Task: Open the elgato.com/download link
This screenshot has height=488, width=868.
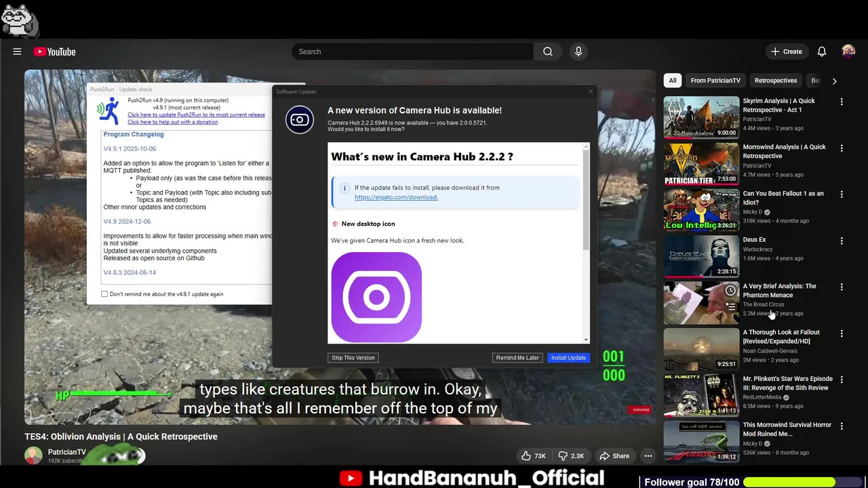Action: point(396,197)
